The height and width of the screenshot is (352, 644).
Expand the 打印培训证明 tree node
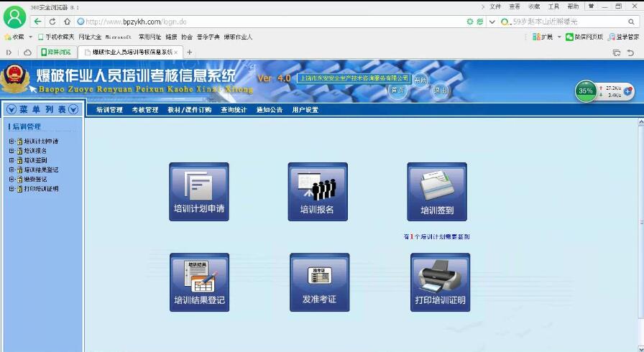click(x=11, y=189)
